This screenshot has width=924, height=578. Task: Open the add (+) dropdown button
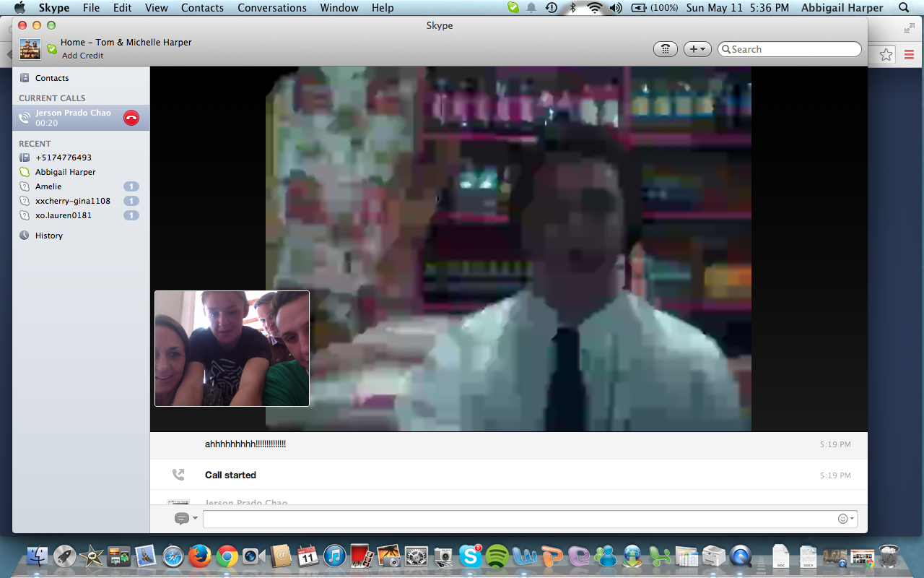pos(697,49)
